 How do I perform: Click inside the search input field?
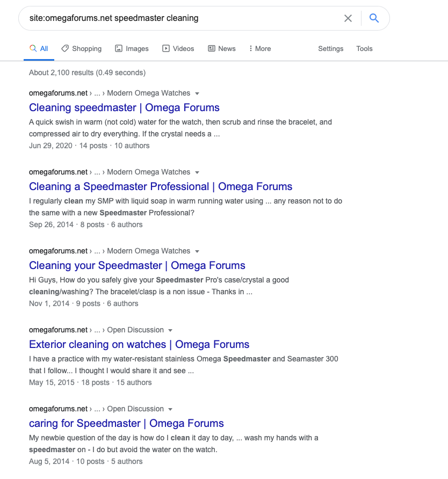[161, 18]
